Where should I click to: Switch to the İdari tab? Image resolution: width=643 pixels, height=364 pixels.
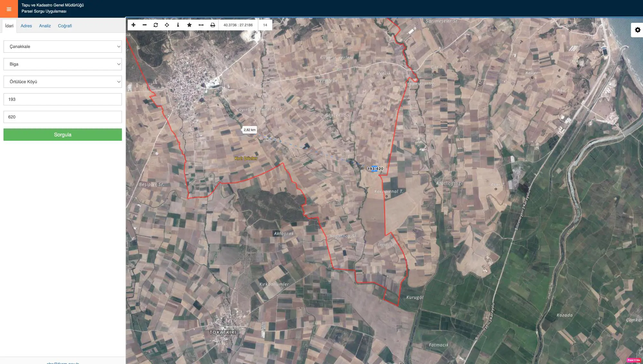pyautogui.click(x=9, y=26)
